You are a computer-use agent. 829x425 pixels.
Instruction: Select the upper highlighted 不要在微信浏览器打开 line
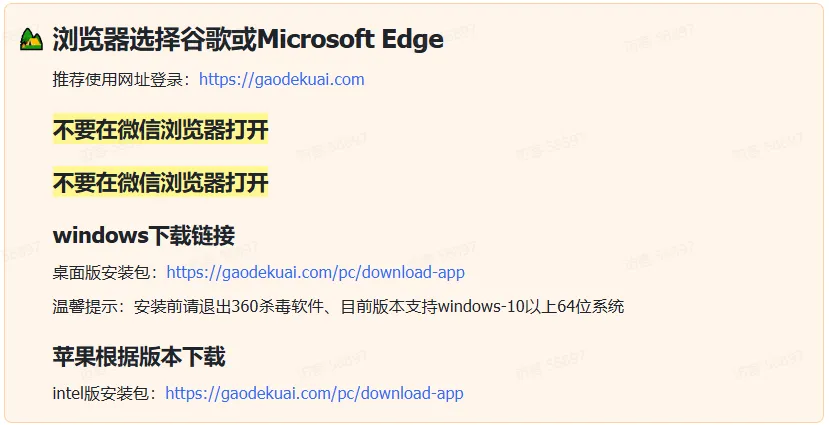click(x=160, y=130)
